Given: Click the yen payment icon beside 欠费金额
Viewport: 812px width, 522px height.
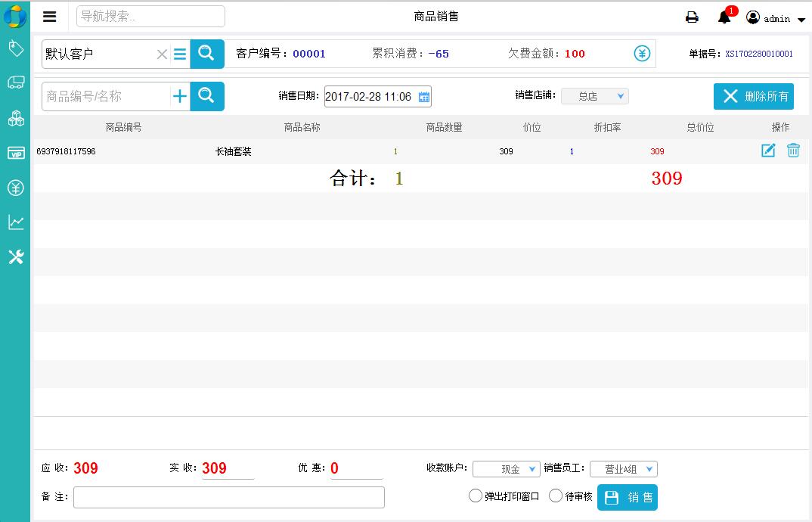Looking at the screenshot, I should pos(642,54).
